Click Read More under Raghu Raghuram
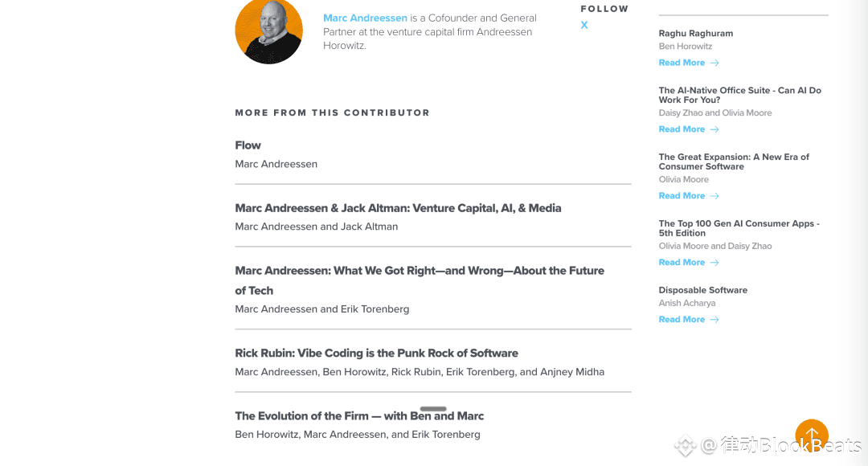Image resolution: width=868 pixels, height=466 pixels. [x=682, y=63]
